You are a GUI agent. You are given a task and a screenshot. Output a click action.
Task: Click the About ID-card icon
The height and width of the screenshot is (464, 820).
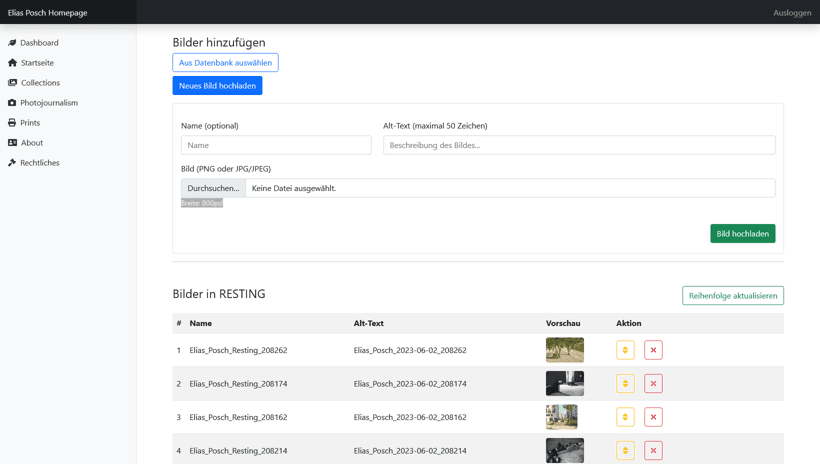(x=12, y=143)
